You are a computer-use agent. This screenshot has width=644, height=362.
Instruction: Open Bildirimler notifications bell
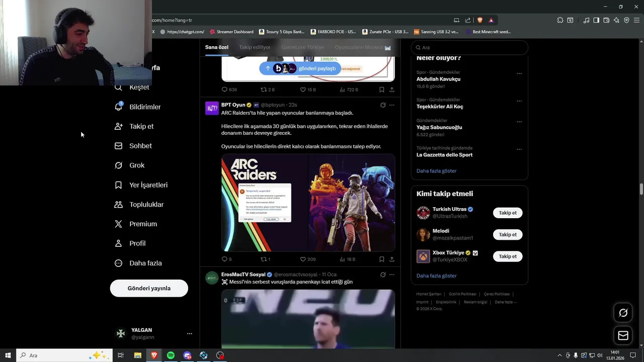(118, 107)
